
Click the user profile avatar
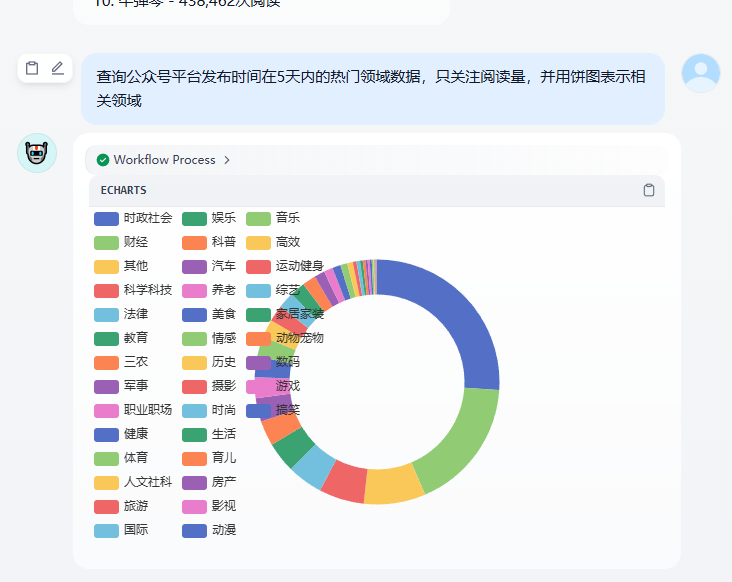[700, 73]
